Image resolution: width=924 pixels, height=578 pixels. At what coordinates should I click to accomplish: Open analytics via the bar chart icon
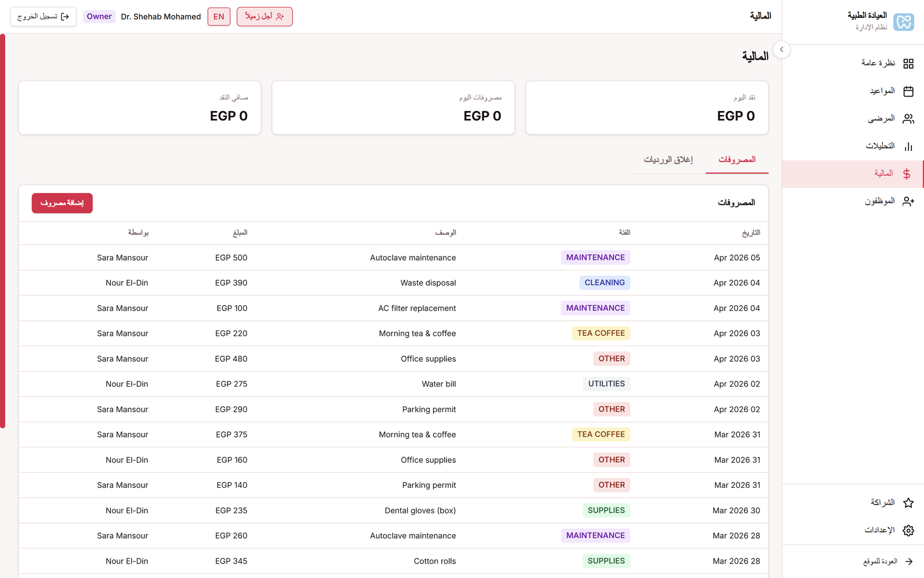908,146
